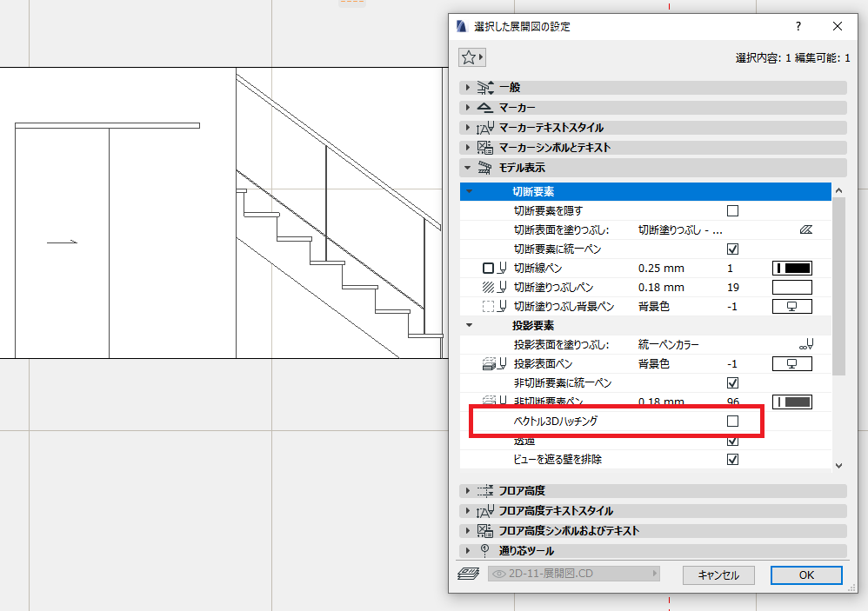Click the 選択内容: 1 編集可能: 1 text
Screen dimensions: 868x611
point(792,57)
